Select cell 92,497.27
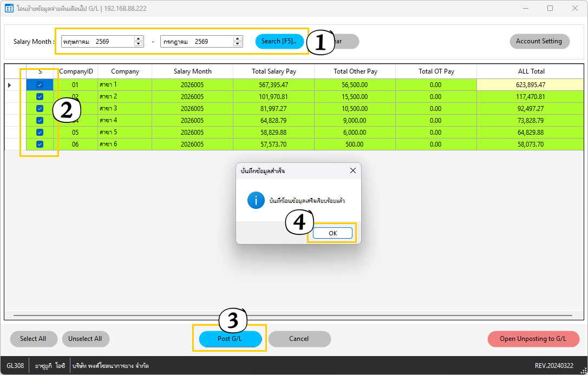The image size is (588, 375). click(531, 109)
